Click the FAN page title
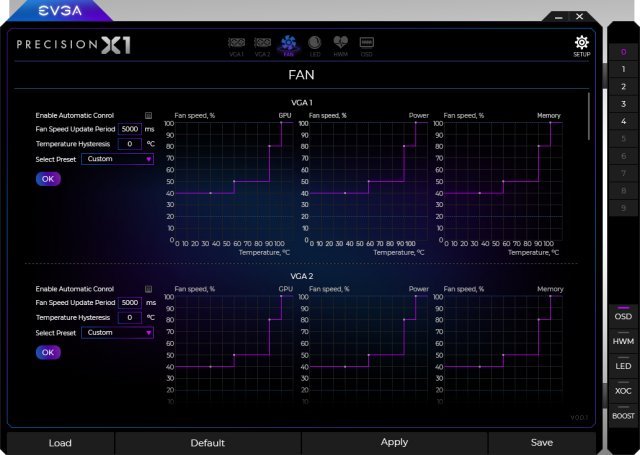 (x=301, y=75)
